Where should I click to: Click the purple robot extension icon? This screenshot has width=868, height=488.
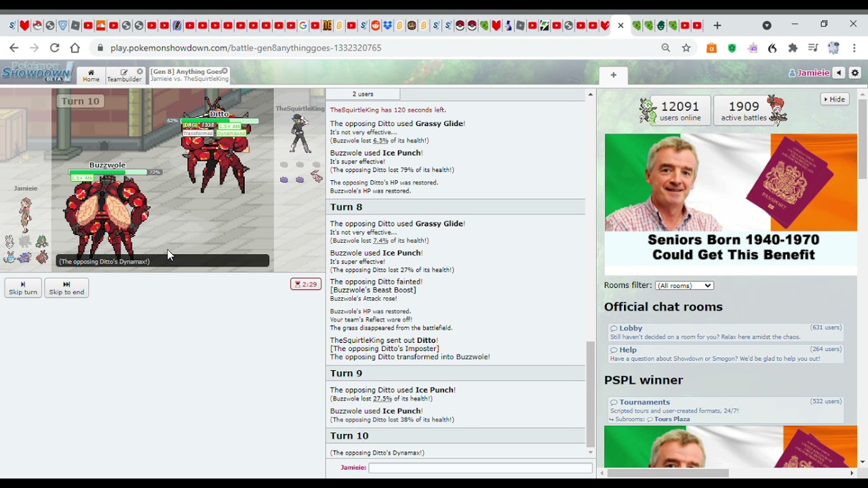click(752, 48)
